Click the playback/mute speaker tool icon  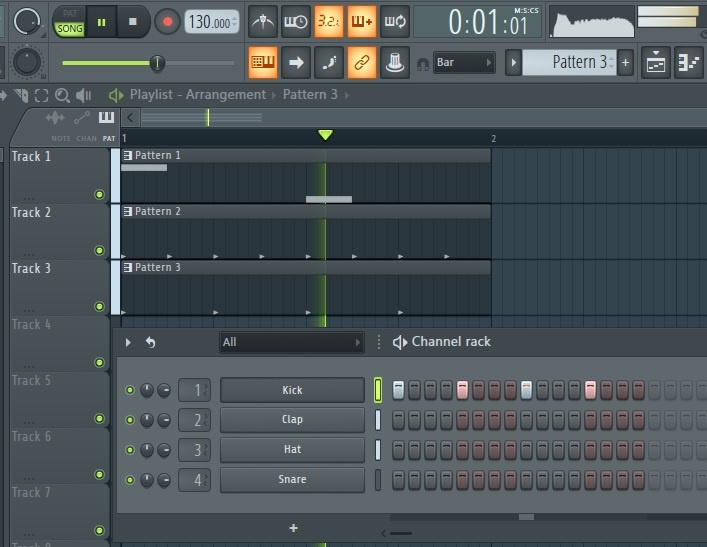click(x=83, y=95)
